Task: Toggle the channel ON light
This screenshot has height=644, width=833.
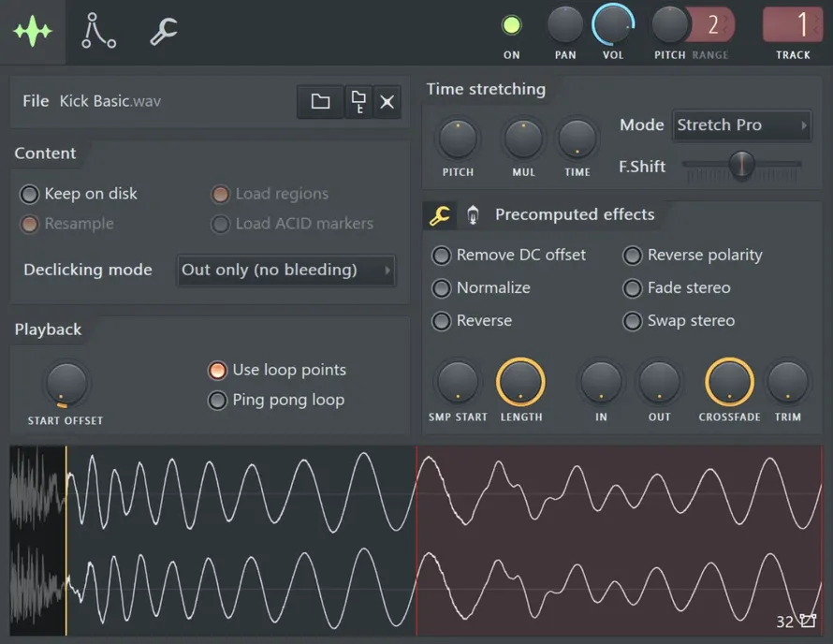Action: (512, 25)
